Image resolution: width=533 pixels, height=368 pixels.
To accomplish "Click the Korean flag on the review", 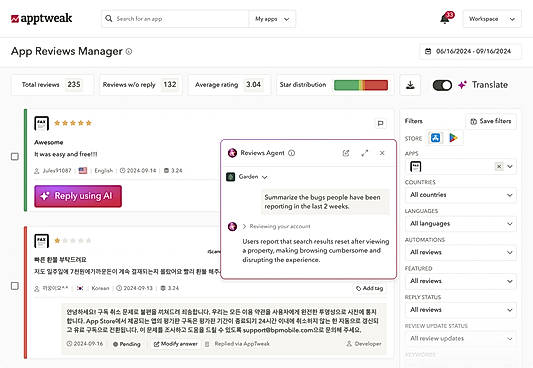I will pyautogui.click(x=80, y=288).
